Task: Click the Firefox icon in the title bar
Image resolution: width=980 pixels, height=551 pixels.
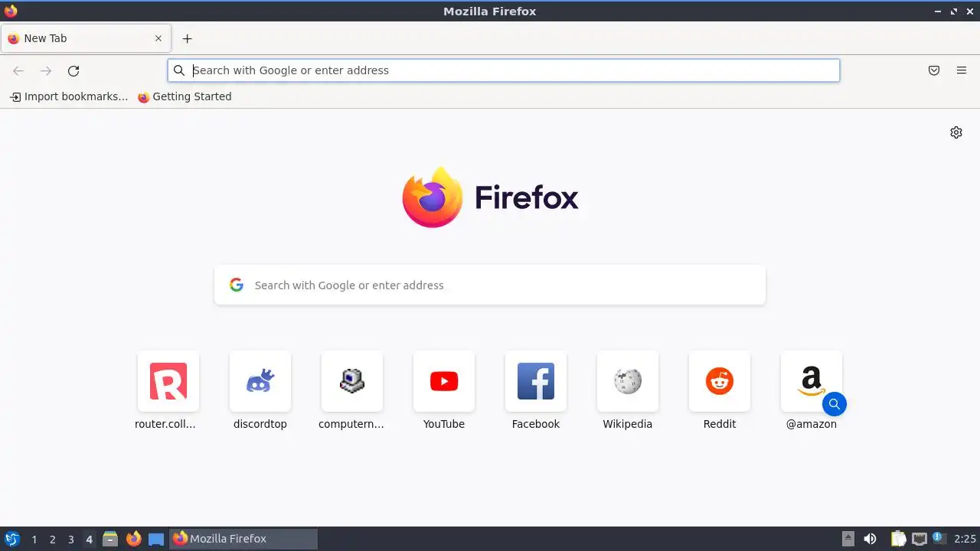Action: click(11, 11)
